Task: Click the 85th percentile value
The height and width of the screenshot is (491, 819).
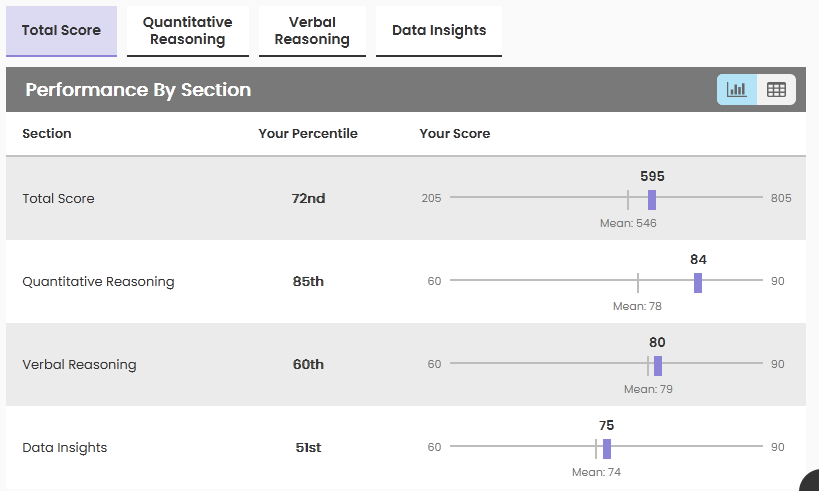Action: [308, 282]
